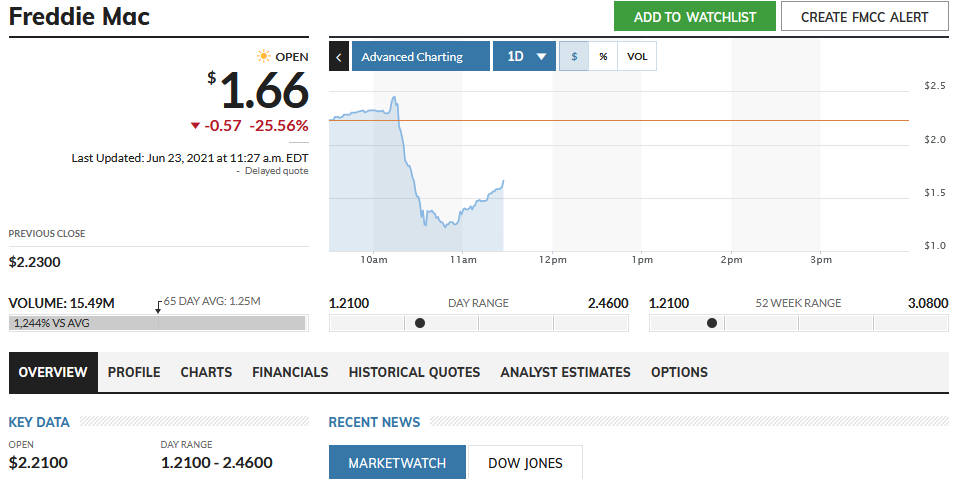Screen dimensions: 957x479
Task: Click the OPEN market status text
Action: coord(292,57)
